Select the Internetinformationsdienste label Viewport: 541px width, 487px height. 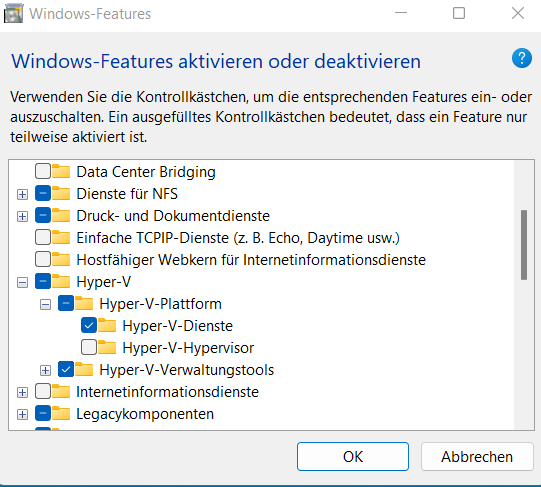167,392
